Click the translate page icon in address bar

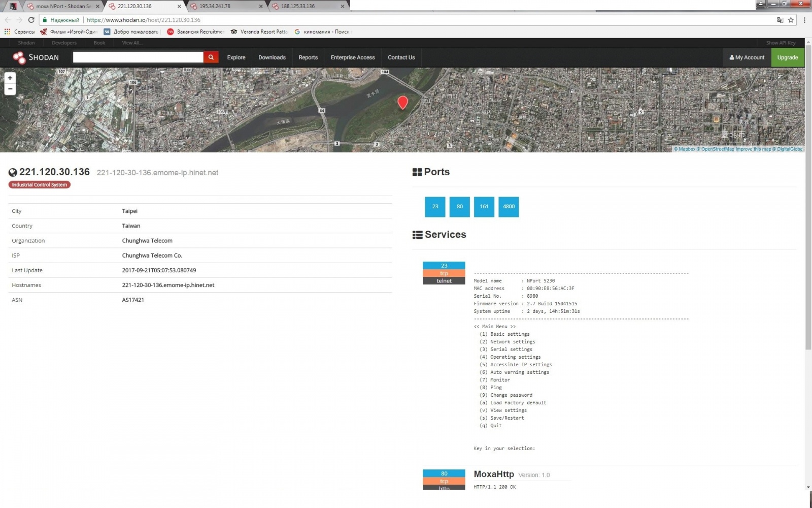pos(780,20)
